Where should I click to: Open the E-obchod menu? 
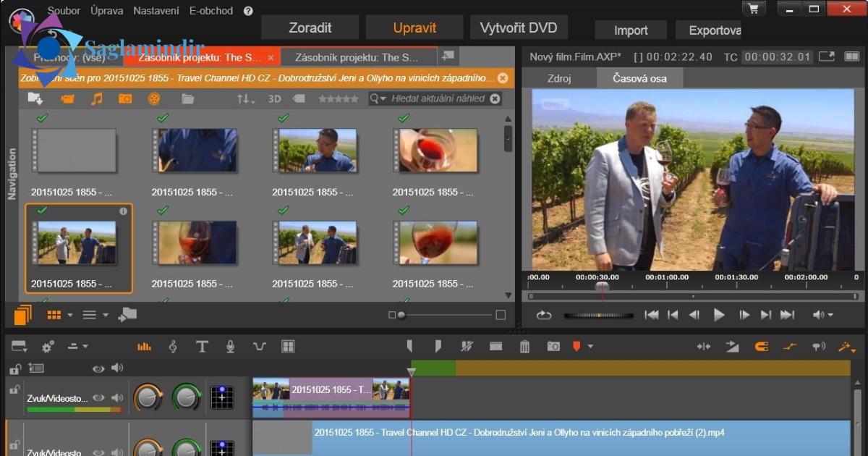[x=211, y=11]
